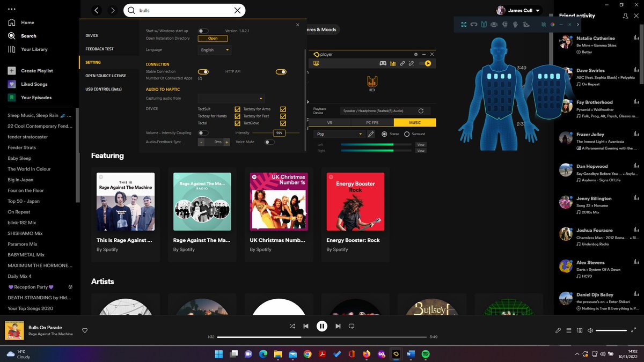Show hidden system tray icons chevron
This screenshot has width=644, height=362.
coord(577,354)
